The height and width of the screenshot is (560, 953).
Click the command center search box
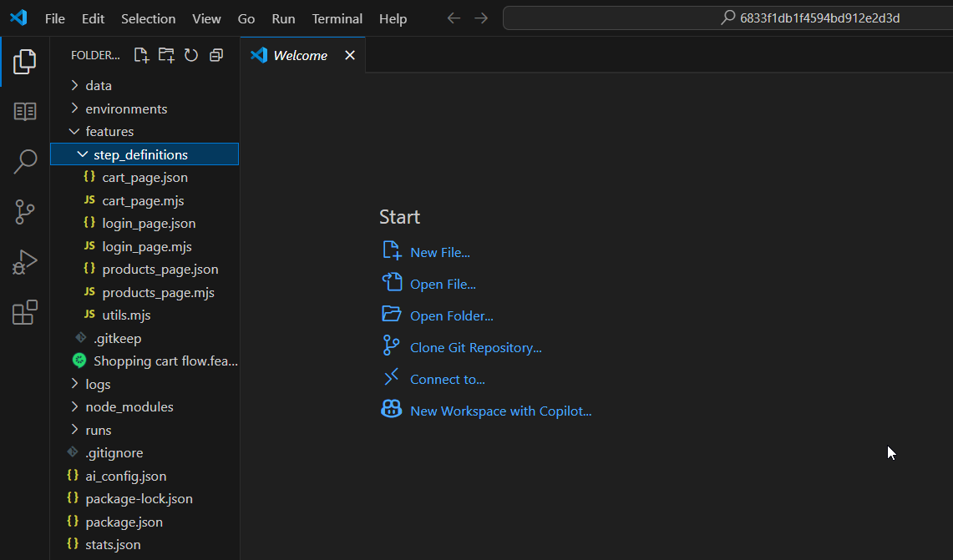727,18
